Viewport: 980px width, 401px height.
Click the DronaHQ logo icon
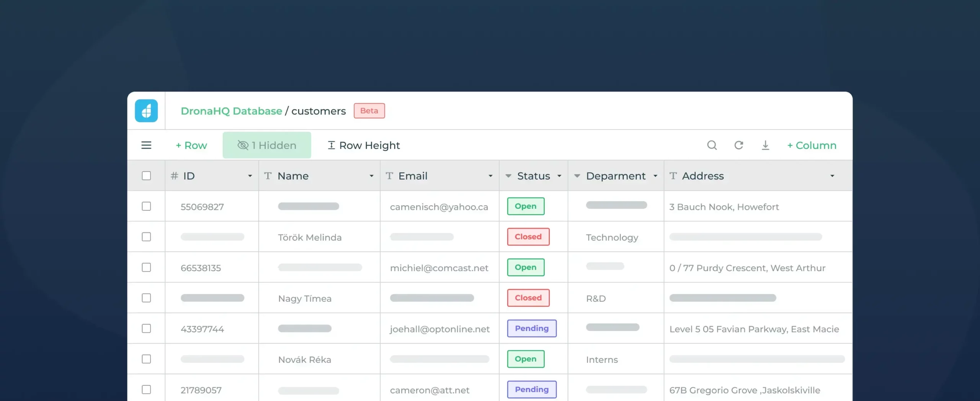point(146,111)
